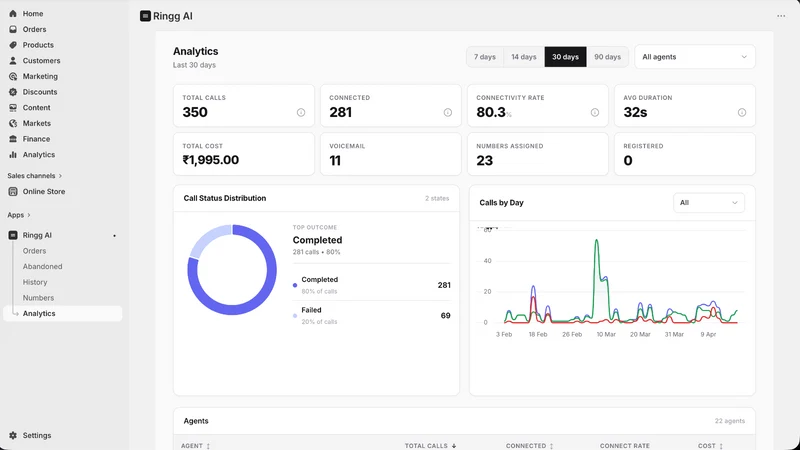
Task: Click the Customers person icon
Action: pyautogui.click(x=13, y=61)
